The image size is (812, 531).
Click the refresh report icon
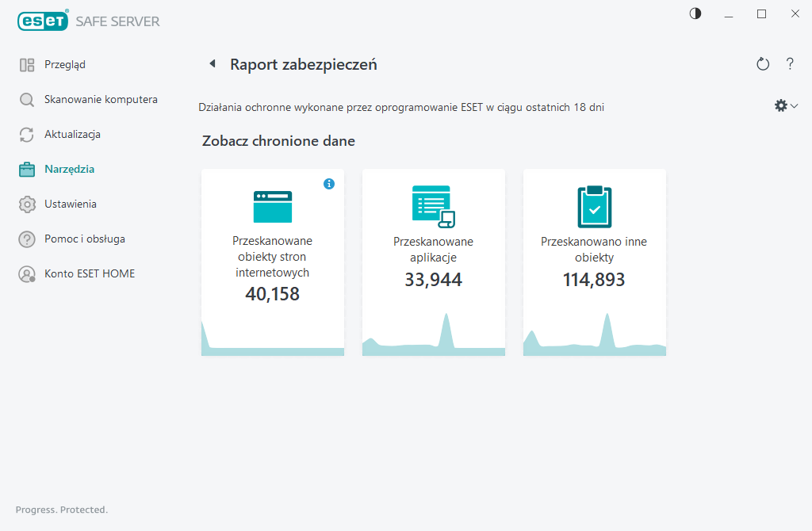pyautogui.click(x=763, y=64)
